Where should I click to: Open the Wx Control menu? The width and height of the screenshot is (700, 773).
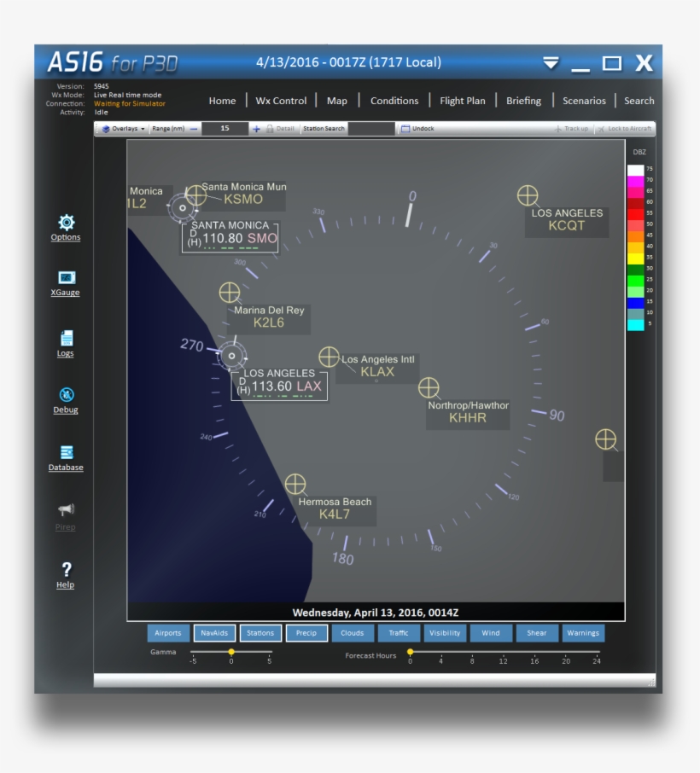(281, 101)
